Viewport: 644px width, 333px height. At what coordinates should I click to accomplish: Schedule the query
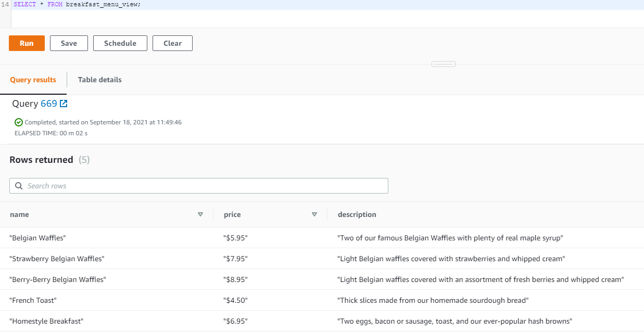coord(120,43)
